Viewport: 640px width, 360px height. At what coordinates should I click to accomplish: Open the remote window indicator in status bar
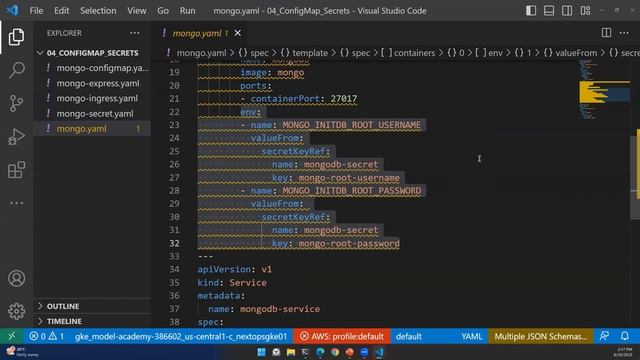tap(11, 336)
